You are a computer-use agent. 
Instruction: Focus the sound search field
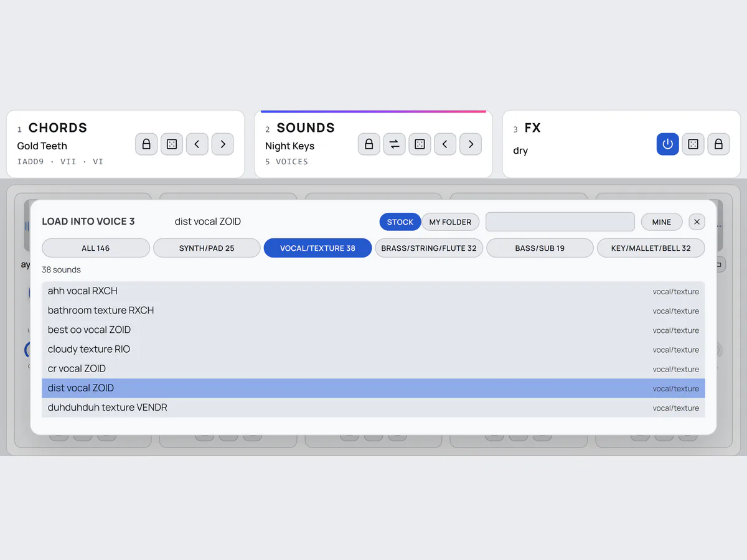click(x=560, y=222)
